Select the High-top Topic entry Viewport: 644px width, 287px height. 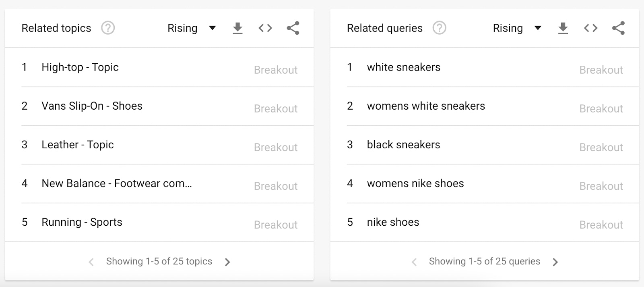coord(80,67)
